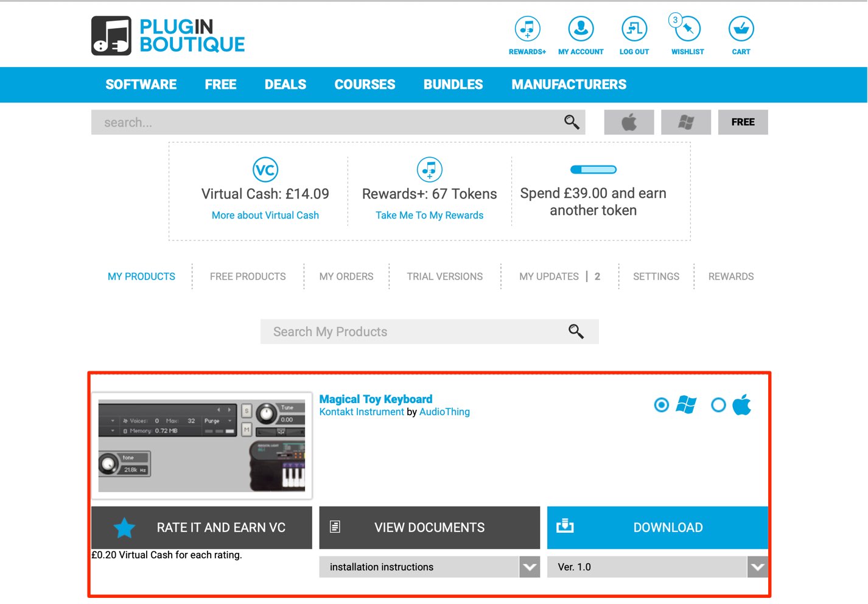Open the Manufacturers menu
This screenshot has width=868, height=604.
pos(569,85)
